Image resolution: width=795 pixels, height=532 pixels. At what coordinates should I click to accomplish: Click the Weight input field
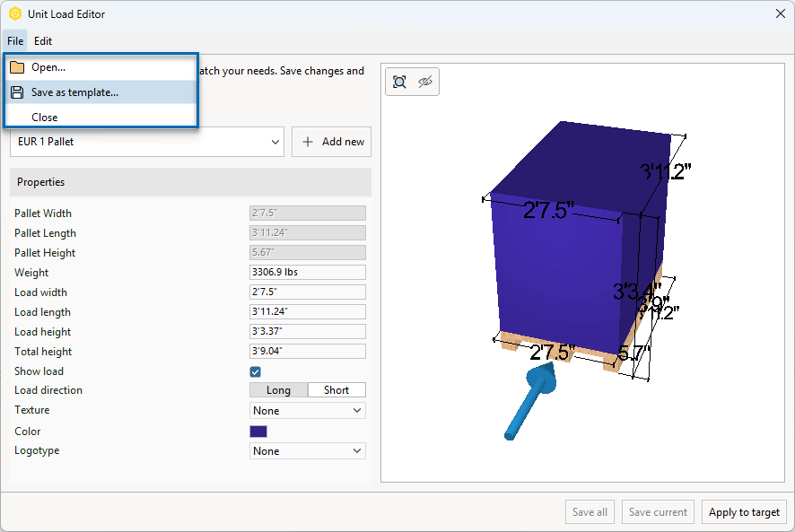307,273
